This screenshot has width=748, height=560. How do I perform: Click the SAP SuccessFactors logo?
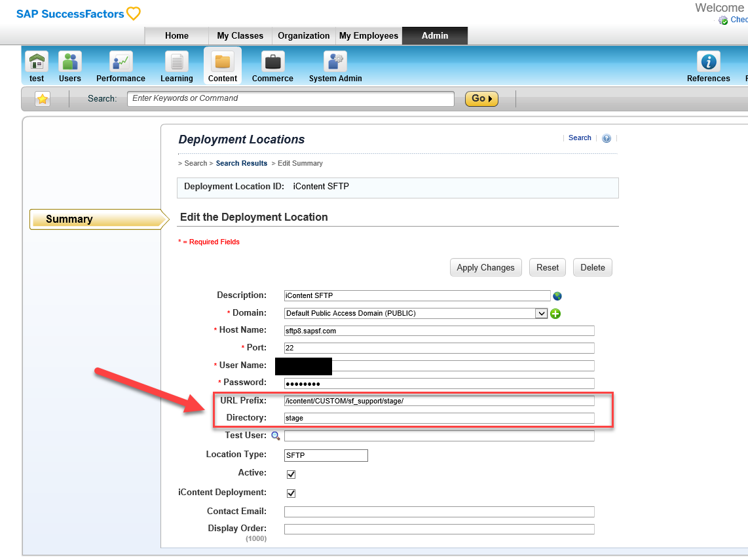pos(78,13)
